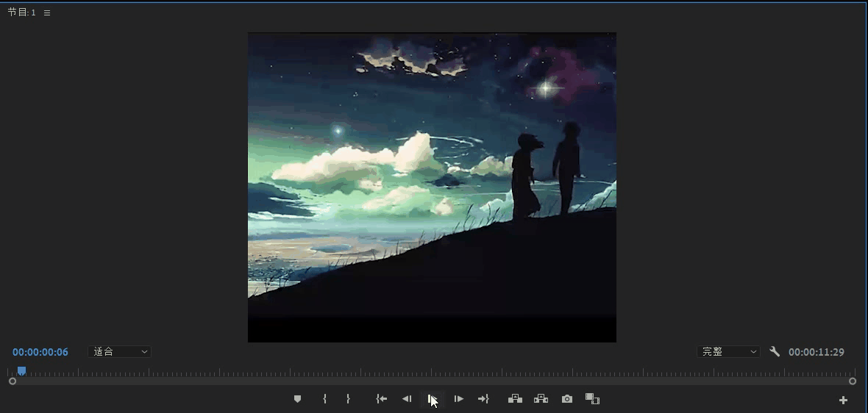Click the Add Marker icon

(x=297, y=399)
